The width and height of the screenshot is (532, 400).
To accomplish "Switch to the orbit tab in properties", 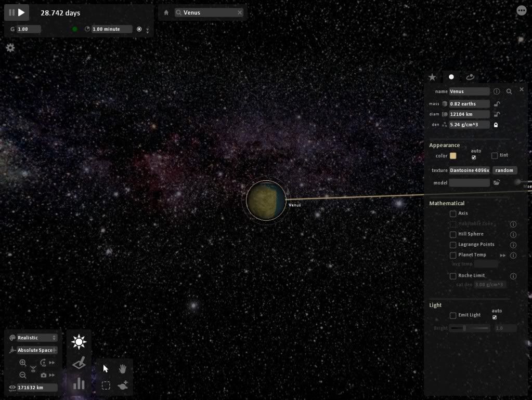I will tap(470, 77).
